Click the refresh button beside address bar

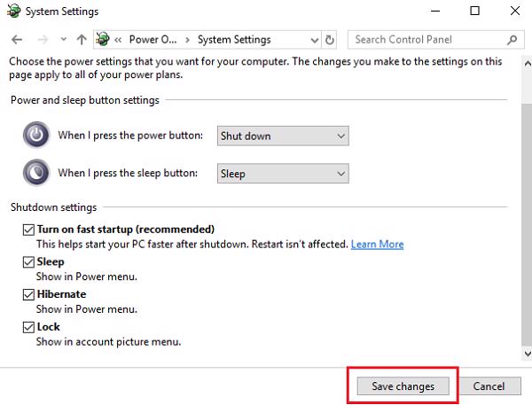pyautogui.click(x=331, y=40)
